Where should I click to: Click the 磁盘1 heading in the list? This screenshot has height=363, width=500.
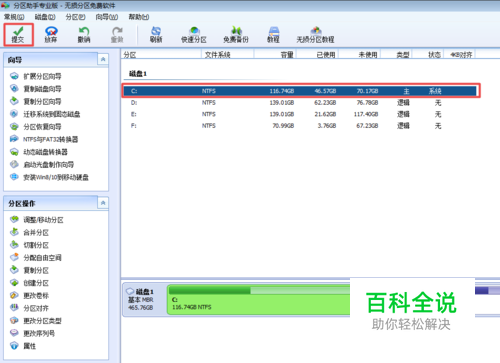[x=138, y=74]
